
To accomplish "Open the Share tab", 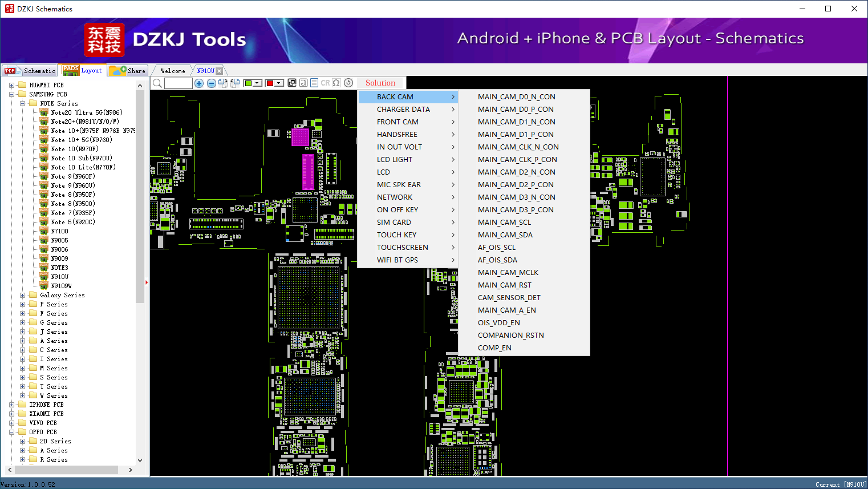I will coord(128,71).
